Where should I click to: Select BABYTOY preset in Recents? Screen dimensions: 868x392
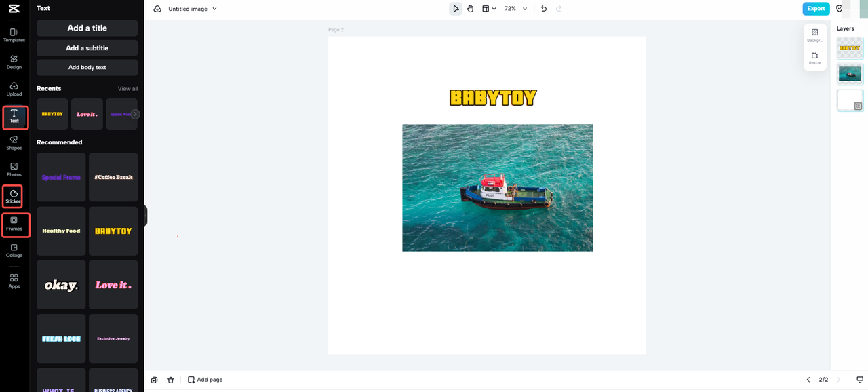(52, 114)
